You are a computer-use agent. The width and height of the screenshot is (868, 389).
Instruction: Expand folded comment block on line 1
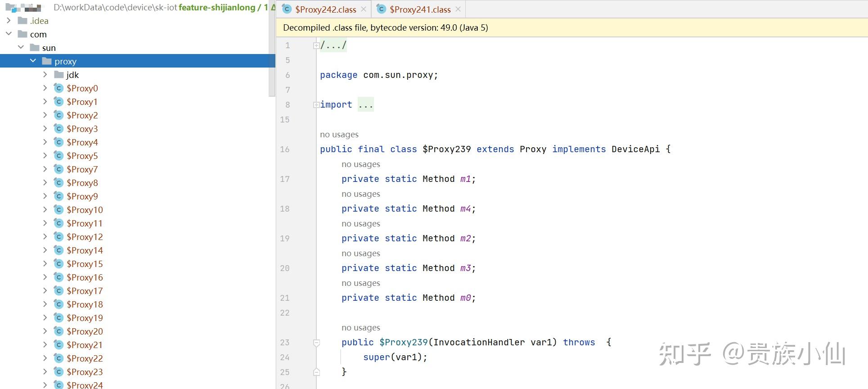pos(316,45)
